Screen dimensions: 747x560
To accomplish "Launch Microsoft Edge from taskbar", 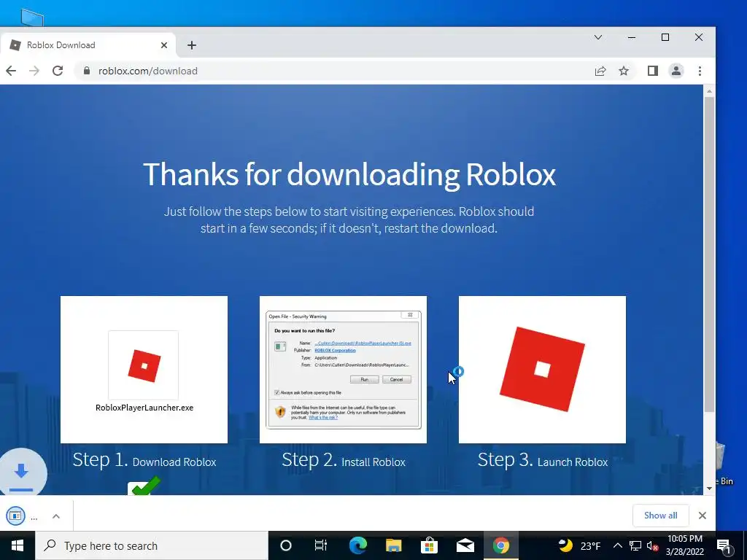I will point(357,545).
